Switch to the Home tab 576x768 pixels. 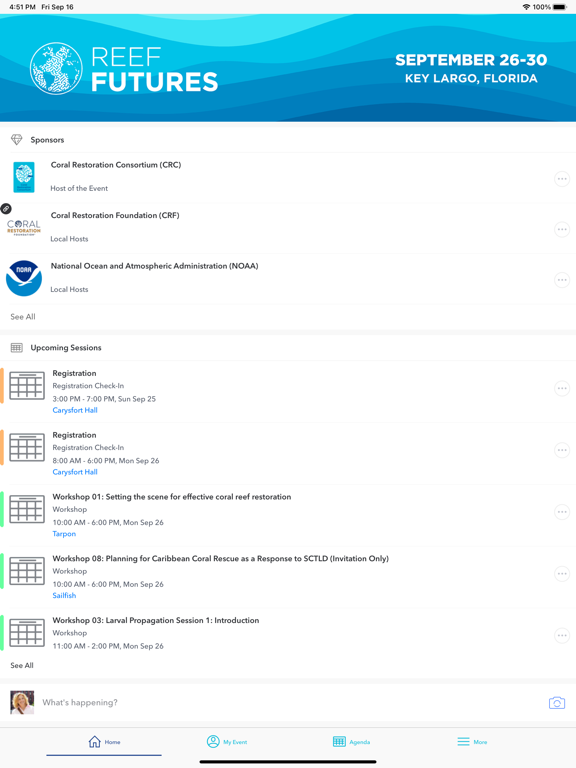pos(104,742)
